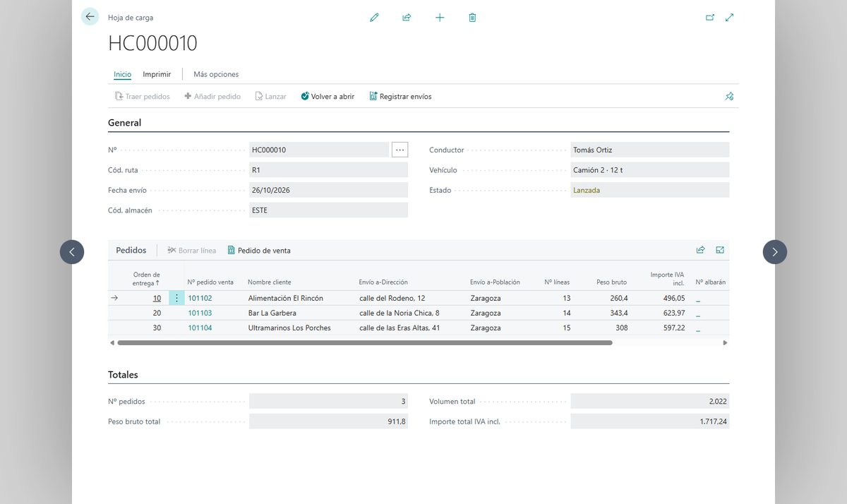Click the Cód. ruta field with R1

click(328, 170)
